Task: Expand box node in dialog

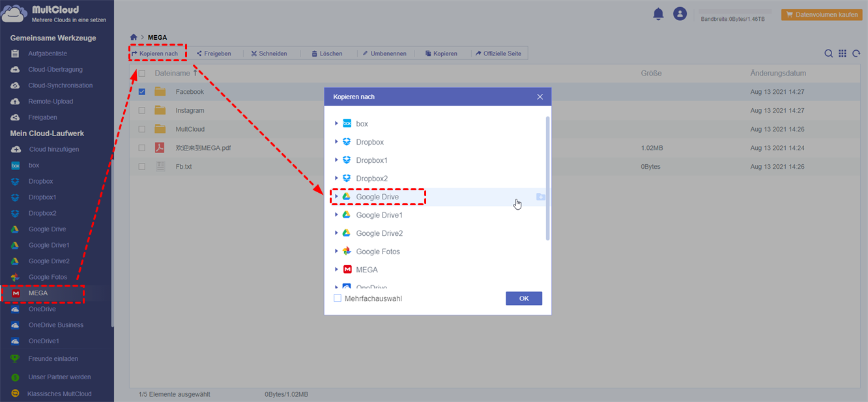Action: point(336,124)
